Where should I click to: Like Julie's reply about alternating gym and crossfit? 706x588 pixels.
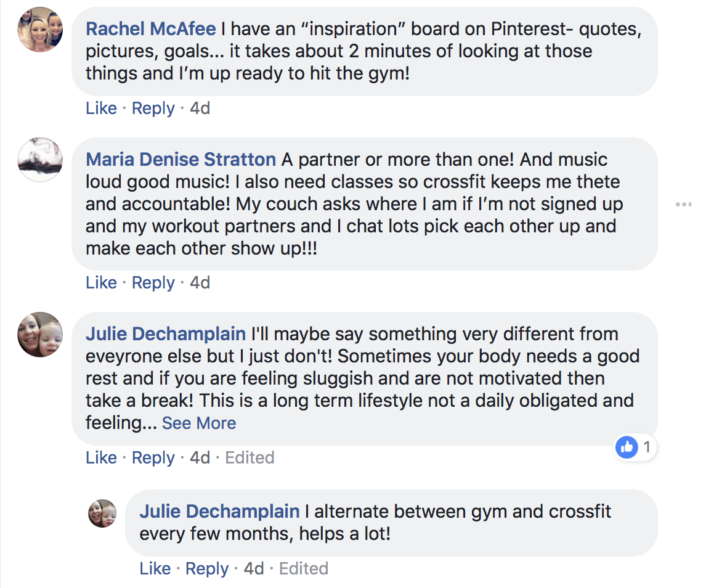point(155,568)
